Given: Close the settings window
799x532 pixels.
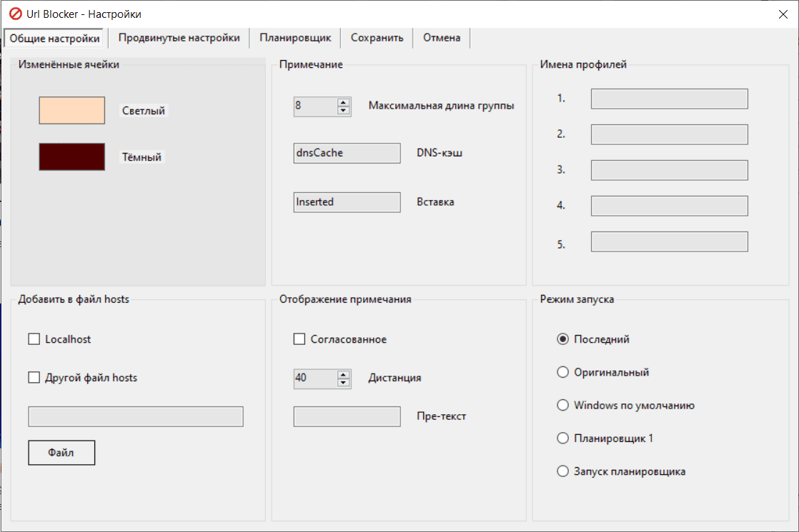Looking at the screenshot, I should tap(782, 14).
